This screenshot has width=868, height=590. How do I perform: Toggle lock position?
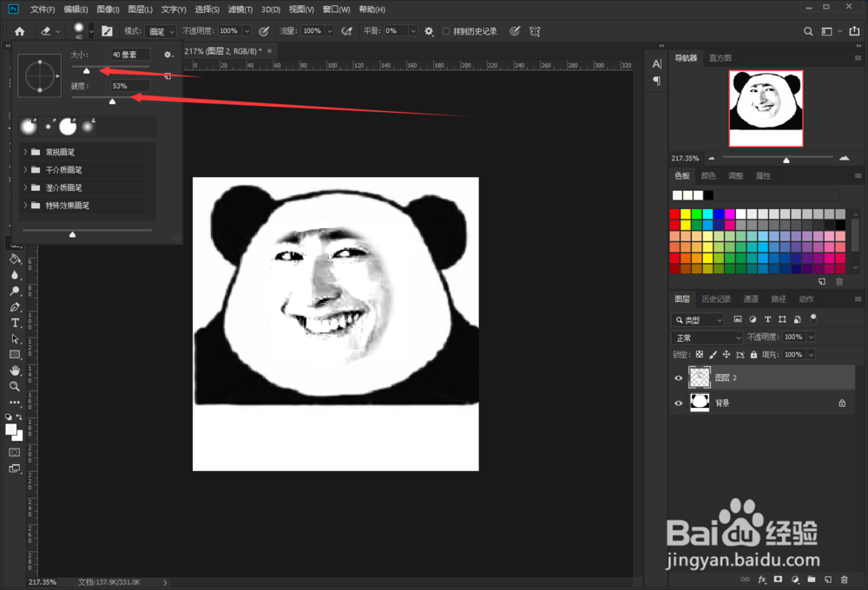[x=727, y=355]
